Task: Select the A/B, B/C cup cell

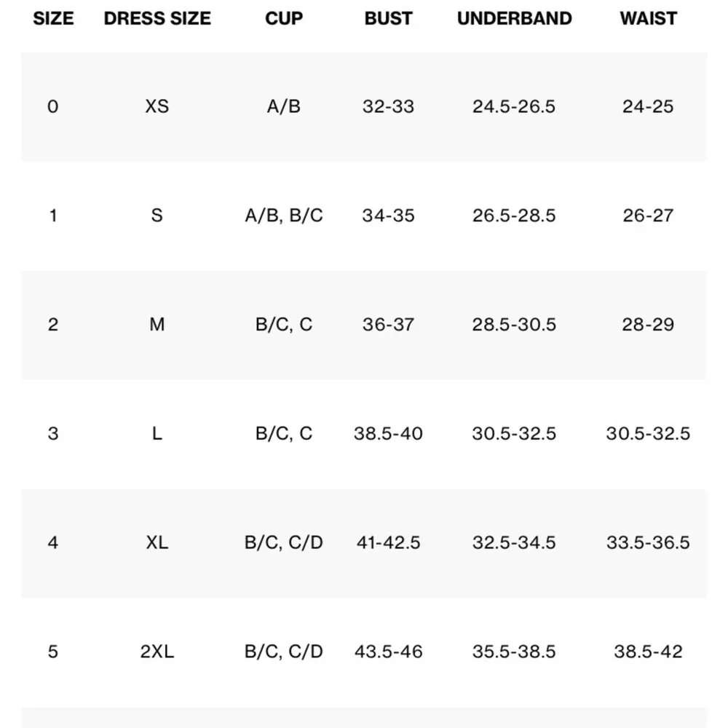Action: point(284,215)
